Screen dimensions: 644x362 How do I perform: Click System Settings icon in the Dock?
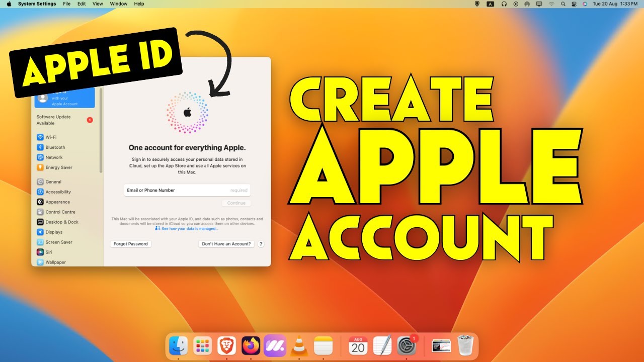tap(407, 346)
